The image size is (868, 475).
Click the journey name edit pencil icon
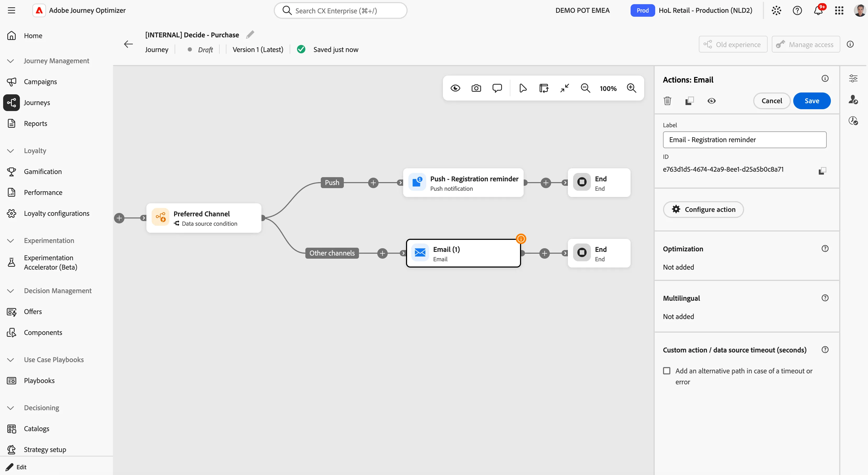point(250,35)
